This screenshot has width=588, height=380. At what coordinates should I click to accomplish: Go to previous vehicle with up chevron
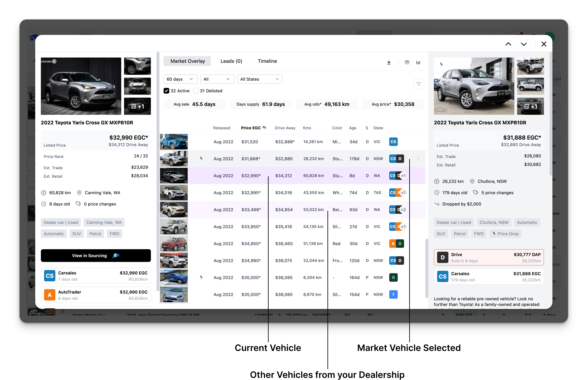tap(508, 44)
